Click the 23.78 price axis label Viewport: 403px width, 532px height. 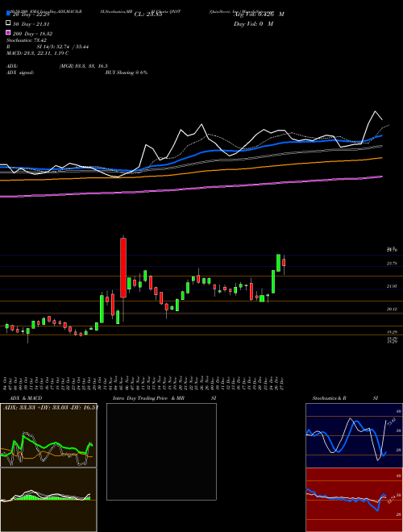[x=392, y=264]
